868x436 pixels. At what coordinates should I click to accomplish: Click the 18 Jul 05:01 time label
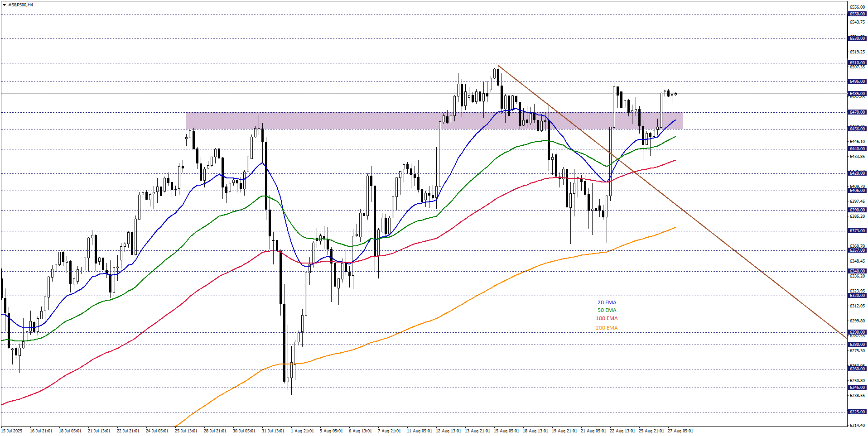[70, 431]
